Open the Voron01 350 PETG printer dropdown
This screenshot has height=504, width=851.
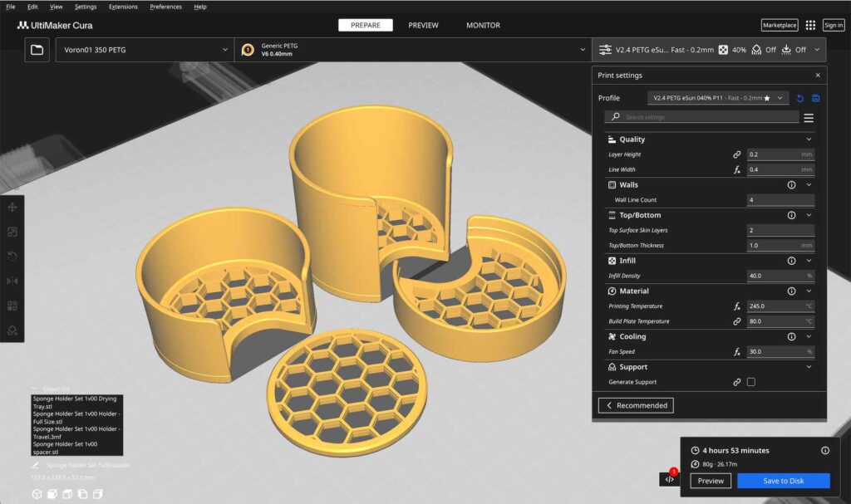pos(145,50)
